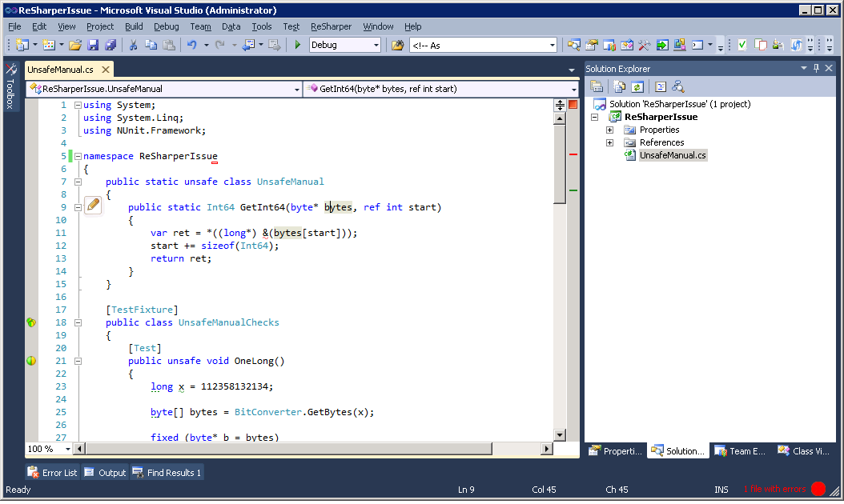Click the red ReSharper error indicator square
Screen dimensions: 844x504
(x=573, y=104)
